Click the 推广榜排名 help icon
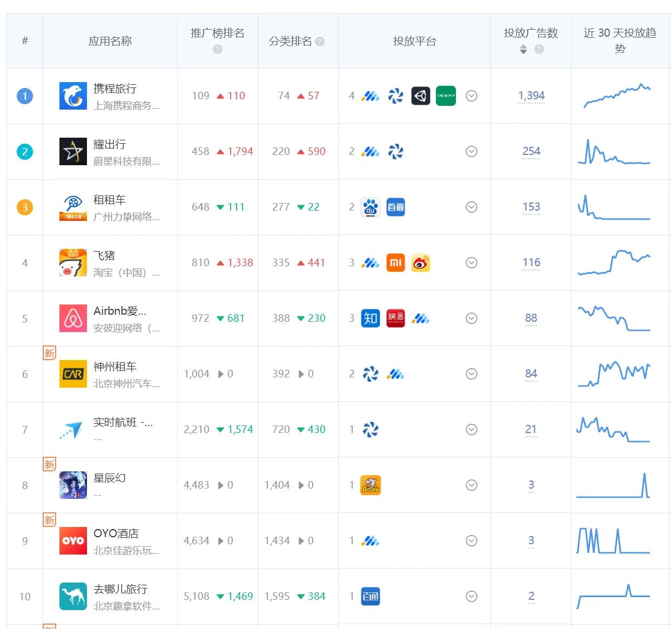 (x=217, y=49)
